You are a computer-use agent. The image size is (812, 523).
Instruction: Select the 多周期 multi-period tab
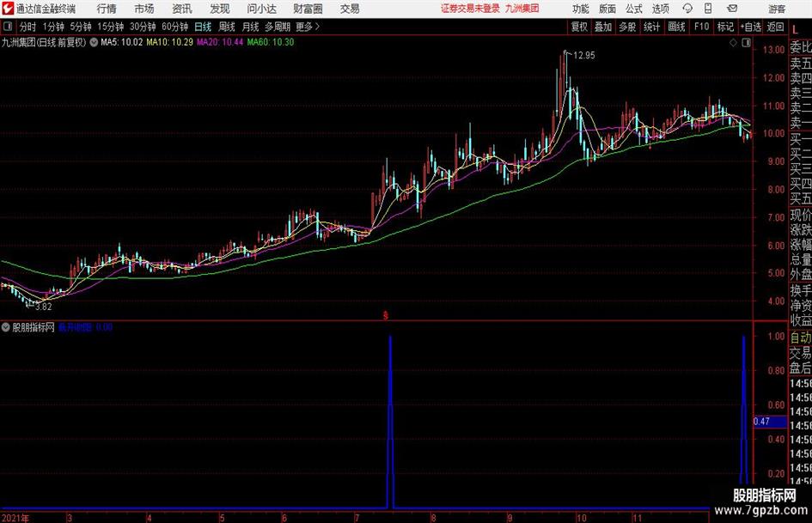coord(278,27)
